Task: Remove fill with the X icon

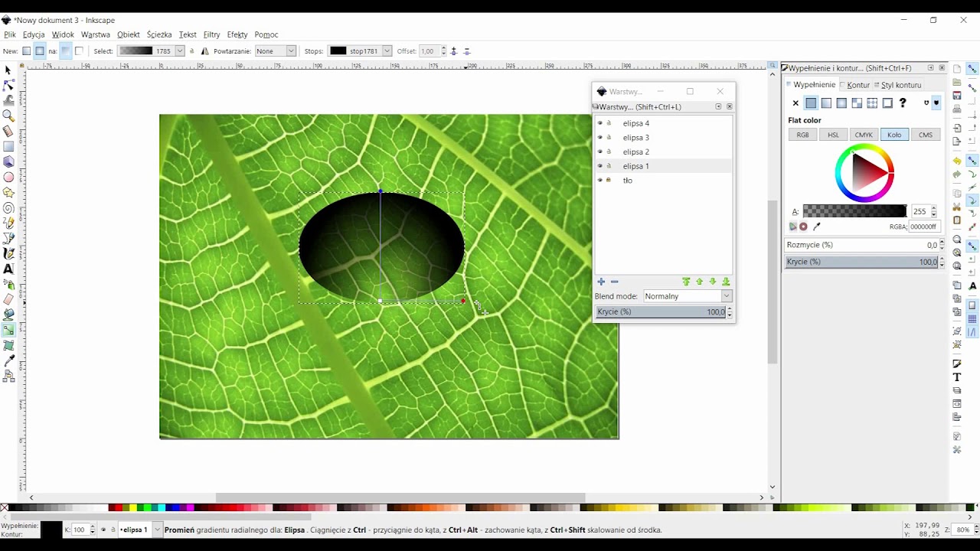Action: (795, 103)
